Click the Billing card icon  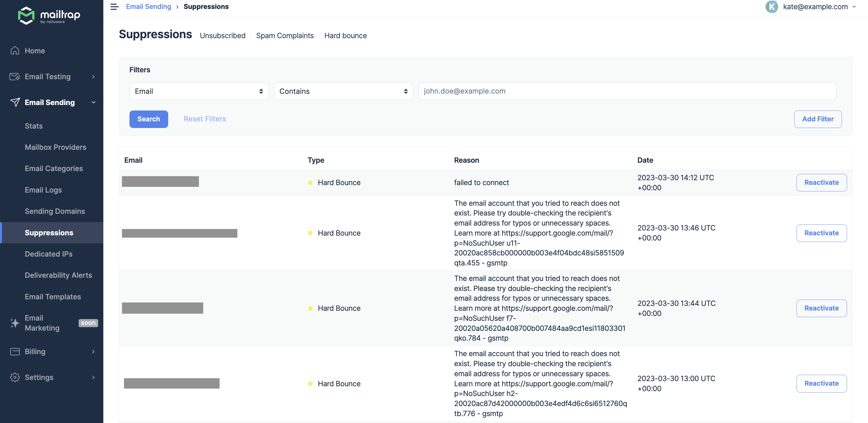[15, 351]
